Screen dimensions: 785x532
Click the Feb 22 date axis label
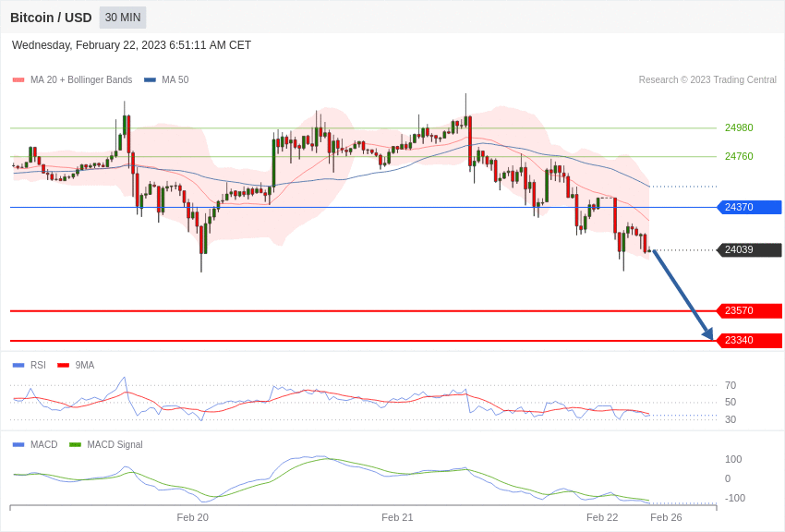(x=602, y=517)
